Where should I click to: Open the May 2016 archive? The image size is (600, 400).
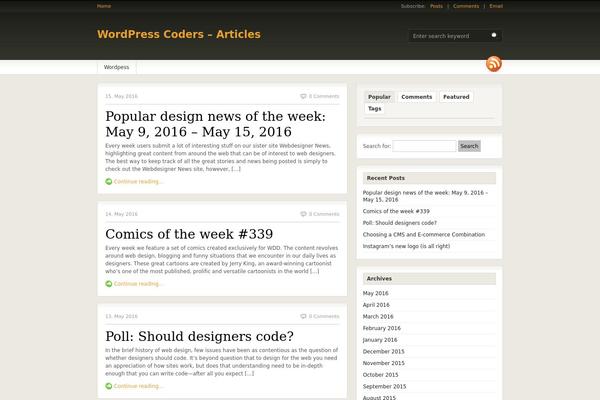[375, 293]
